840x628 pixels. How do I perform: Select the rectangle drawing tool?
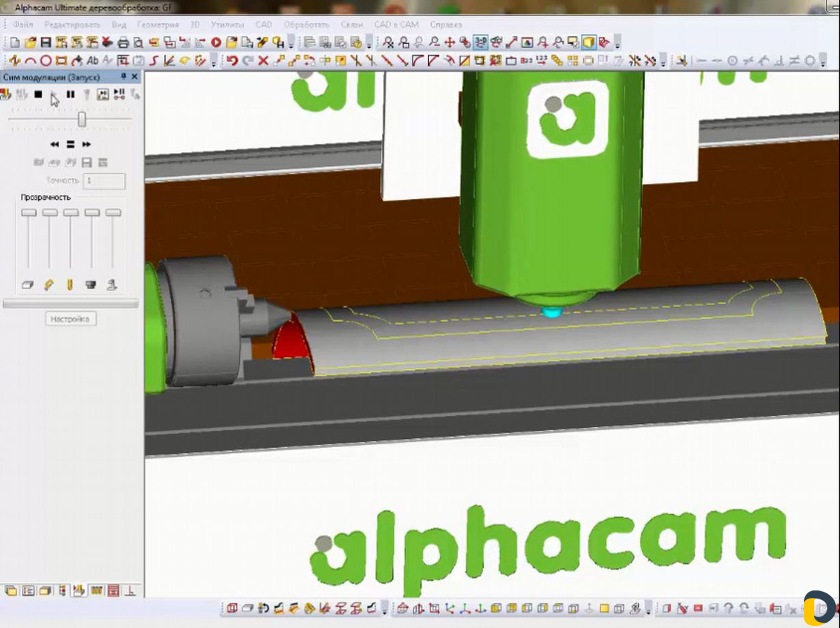point(61,61)
